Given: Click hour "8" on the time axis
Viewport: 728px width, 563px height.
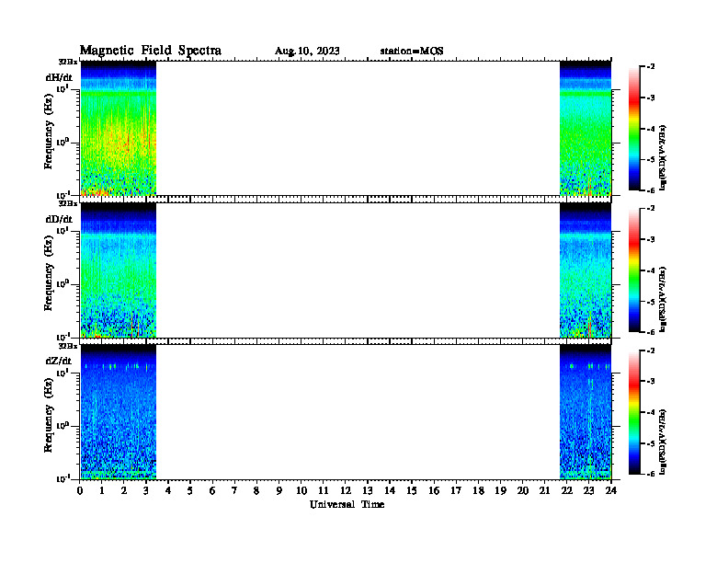Looking at the screenshot, I should pyautogui.click(x=256, y=490).
